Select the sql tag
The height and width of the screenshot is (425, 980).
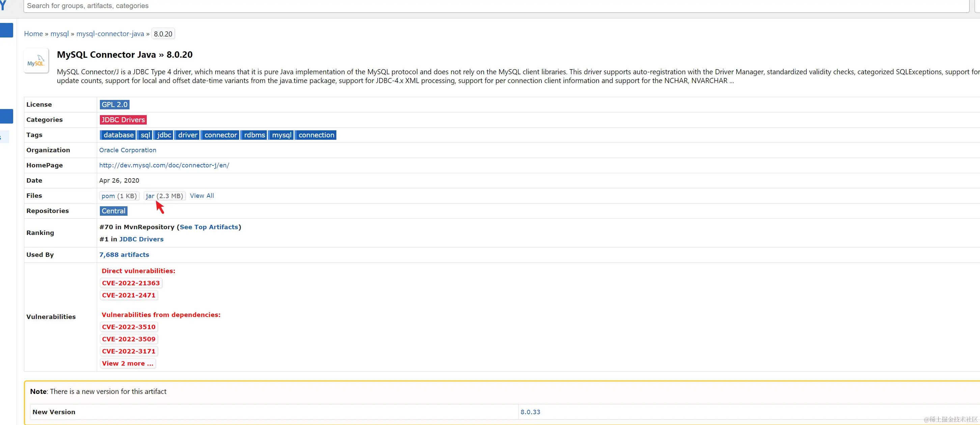pyautogui.click(x=145, y=135)
